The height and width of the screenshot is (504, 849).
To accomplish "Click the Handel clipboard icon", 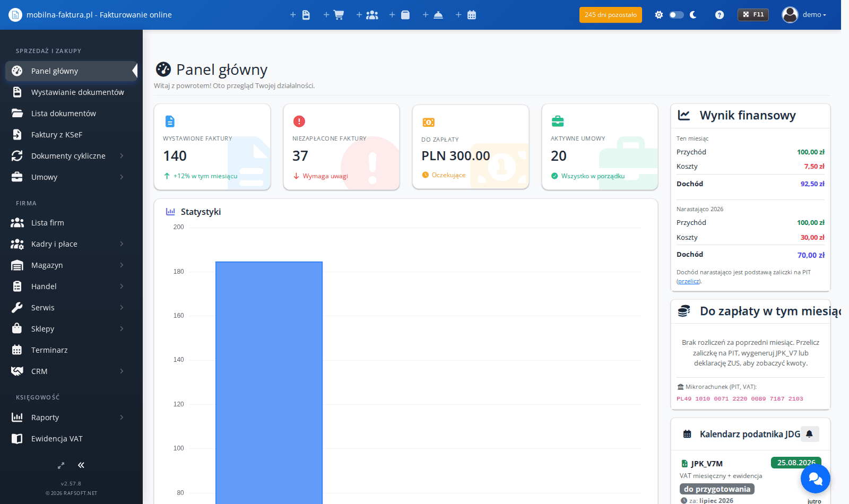I will pos(17,286).
